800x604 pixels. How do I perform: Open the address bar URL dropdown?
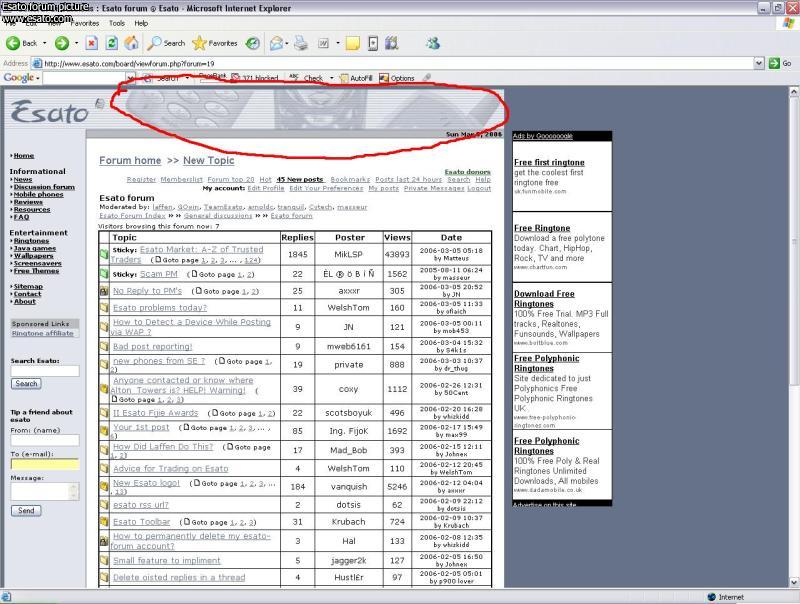759,63
